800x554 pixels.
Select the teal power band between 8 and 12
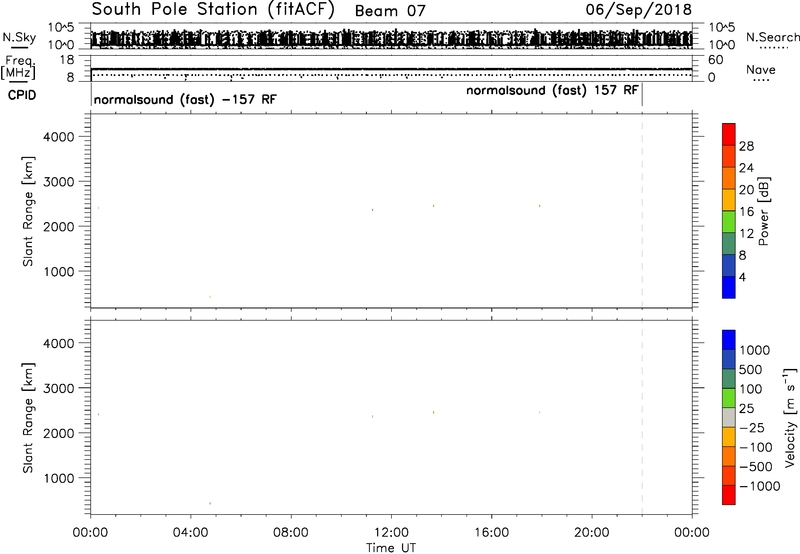click(729, 244)
